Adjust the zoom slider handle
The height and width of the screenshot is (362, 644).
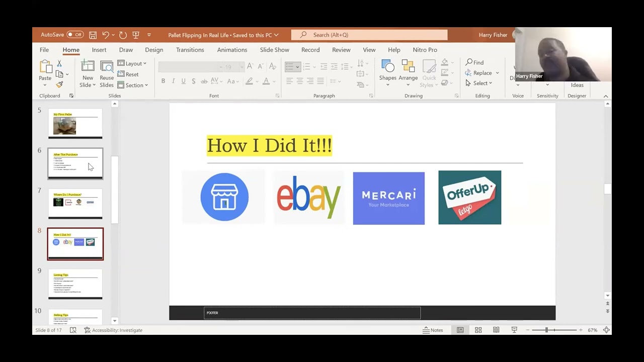coord(546,330)
